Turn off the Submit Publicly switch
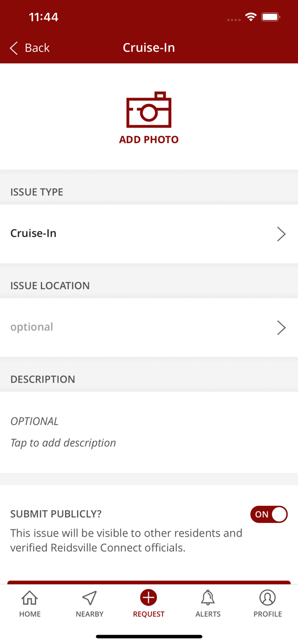The height and width of the screenshot is (644, 298). point(269,514)
